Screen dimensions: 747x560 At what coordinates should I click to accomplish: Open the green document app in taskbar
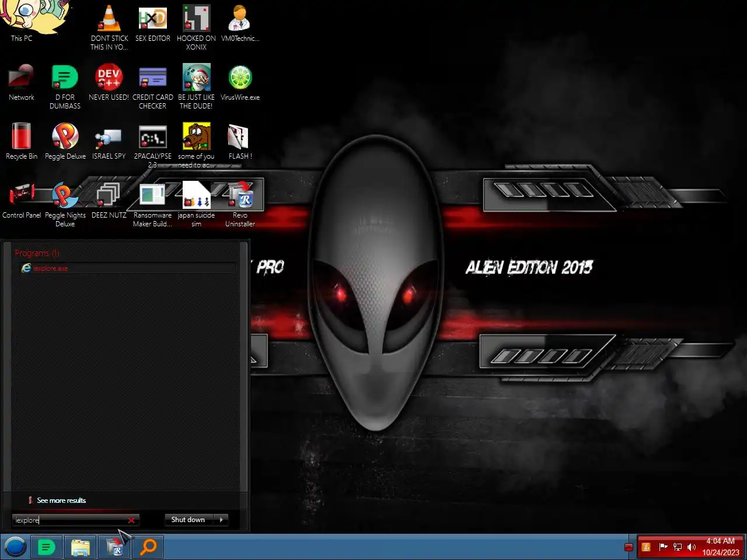point(46,547)
